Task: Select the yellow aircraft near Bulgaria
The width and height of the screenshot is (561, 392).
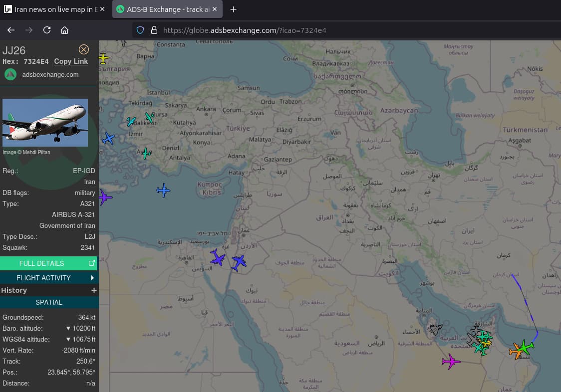Action: [x=103, y=58]
